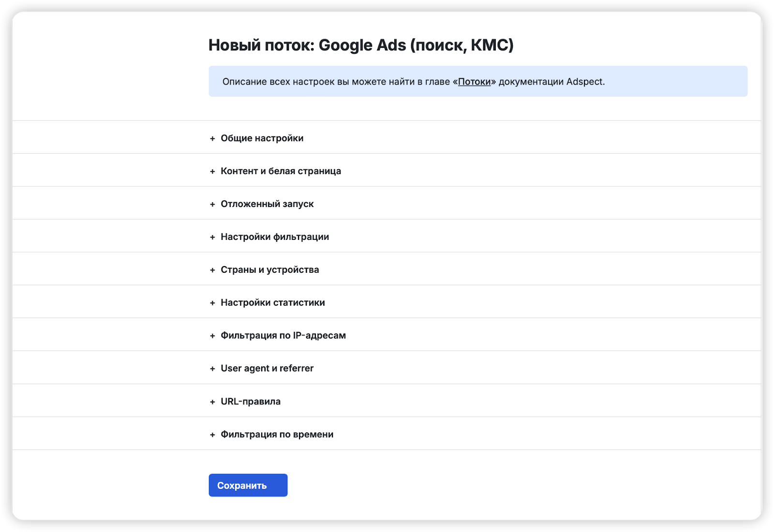The width and height of the screenshot is (774, 532).
Task: Open the Страны и устройства section title
Action: tap(270, 270)
